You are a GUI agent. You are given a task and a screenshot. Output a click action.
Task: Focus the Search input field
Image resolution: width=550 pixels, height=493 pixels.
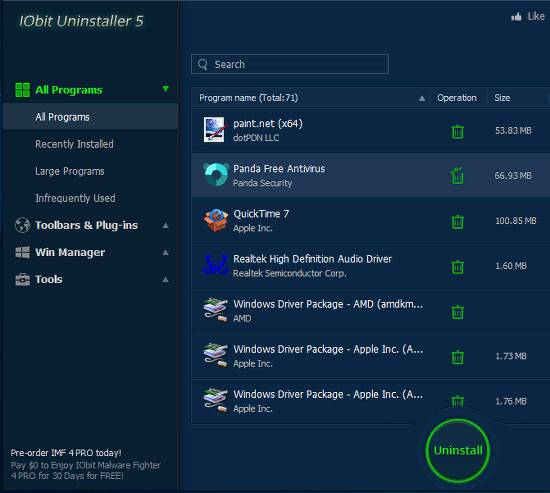(x=290, y=64)
